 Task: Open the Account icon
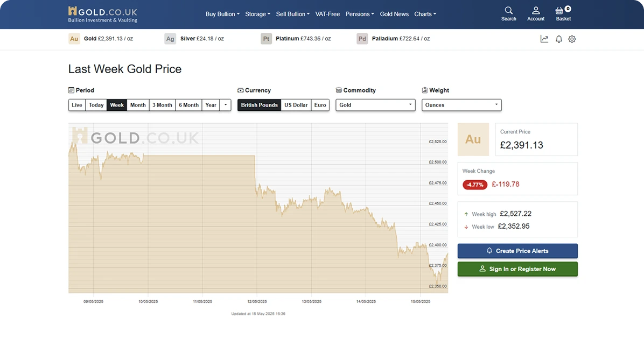pos(536,14)
